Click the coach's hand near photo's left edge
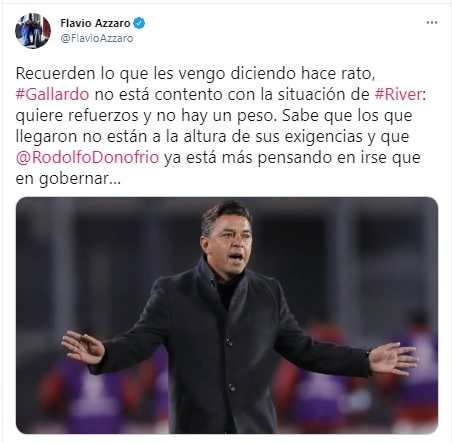The image size is (452, 443). tap(83, 347)
